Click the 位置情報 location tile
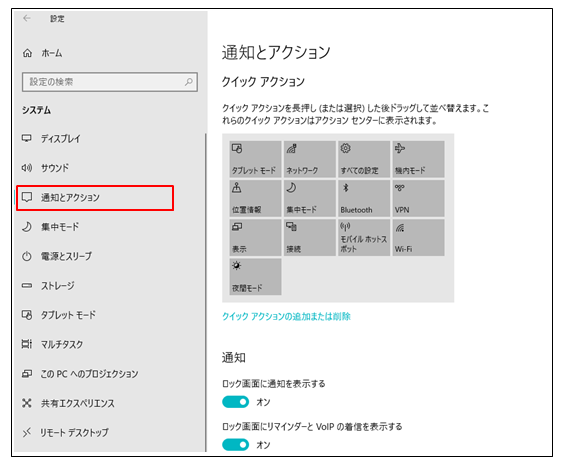This screenshot has width=562, height=465. click(255, 198)
